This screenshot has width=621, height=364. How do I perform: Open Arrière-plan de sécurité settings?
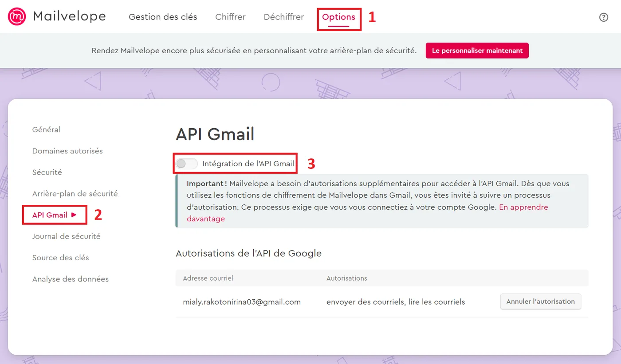click(x=75, y=193)
